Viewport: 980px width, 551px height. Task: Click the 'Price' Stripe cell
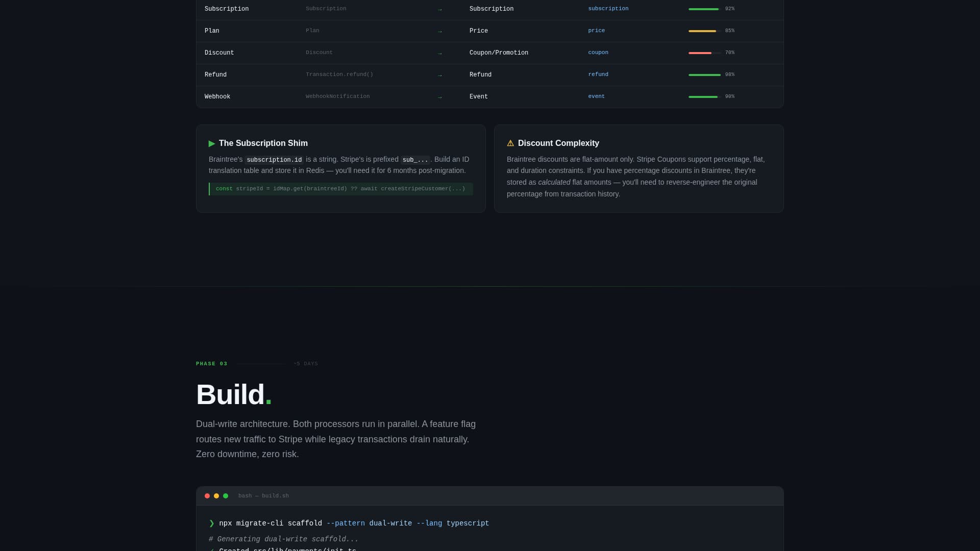click(479, 31)
